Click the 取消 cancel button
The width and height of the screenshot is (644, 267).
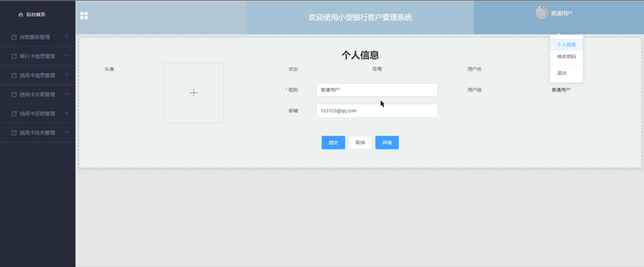[x=360, y=143]
